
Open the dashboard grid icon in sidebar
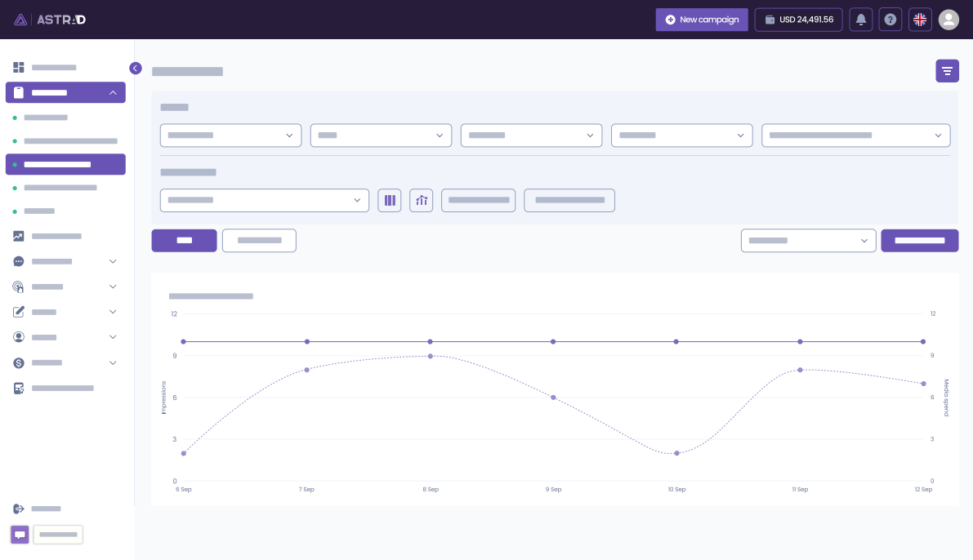click(18, 68)
